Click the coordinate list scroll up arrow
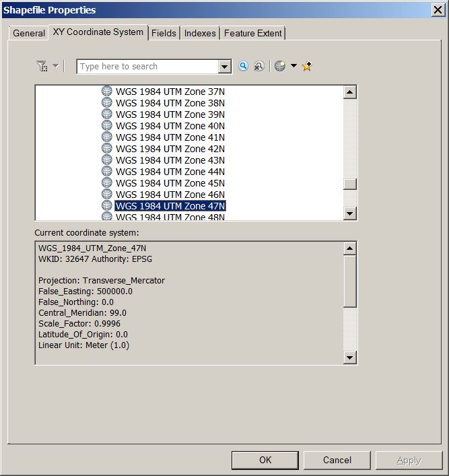 pyautogui.click(x=350, y=92)
